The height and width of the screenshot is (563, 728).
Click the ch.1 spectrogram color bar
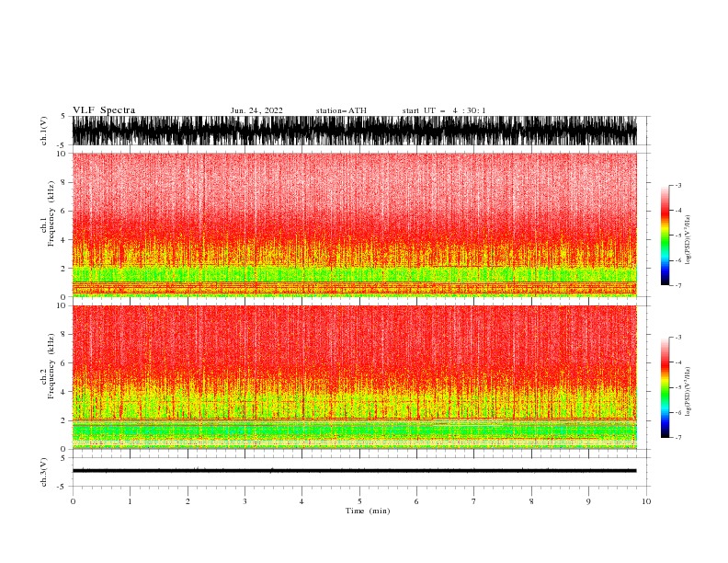coord(665,236)
